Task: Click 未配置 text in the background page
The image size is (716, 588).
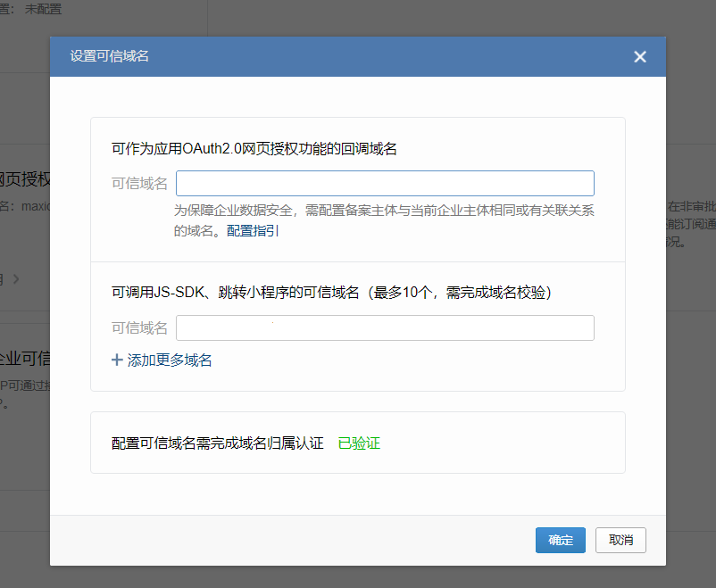Action: pos(43,9)
